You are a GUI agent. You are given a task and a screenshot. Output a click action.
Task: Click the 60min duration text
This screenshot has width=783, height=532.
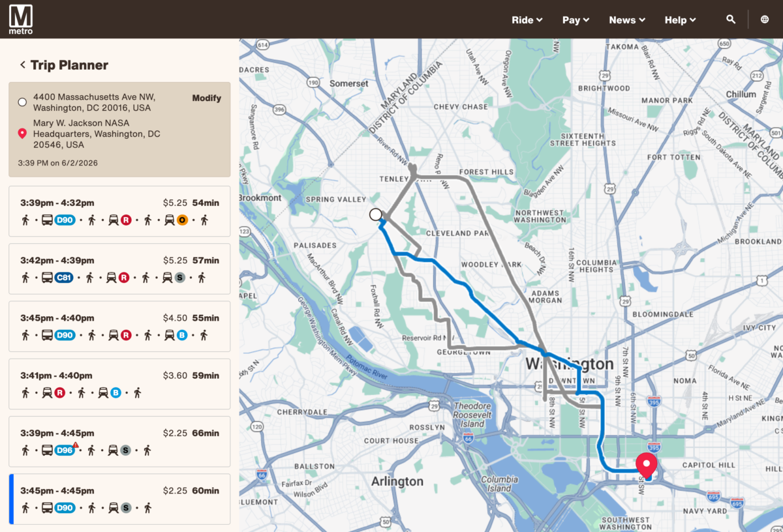coord(206,490)
